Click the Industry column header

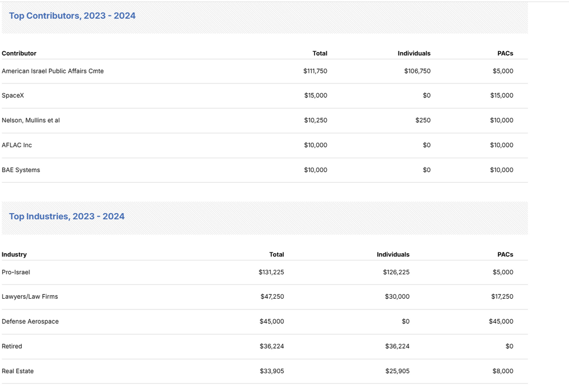(x=14, y=254)
